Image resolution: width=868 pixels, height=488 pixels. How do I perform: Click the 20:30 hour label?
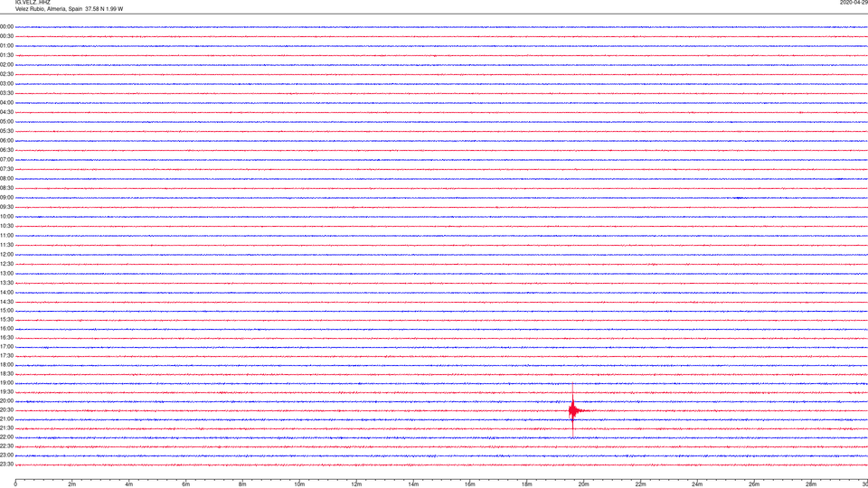click(6, 410)
